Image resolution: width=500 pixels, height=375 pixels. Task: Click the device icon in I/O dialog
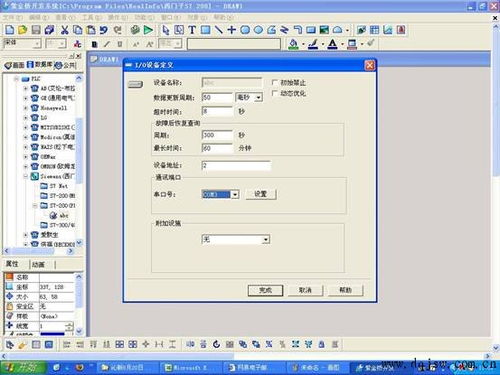(135, 84)
